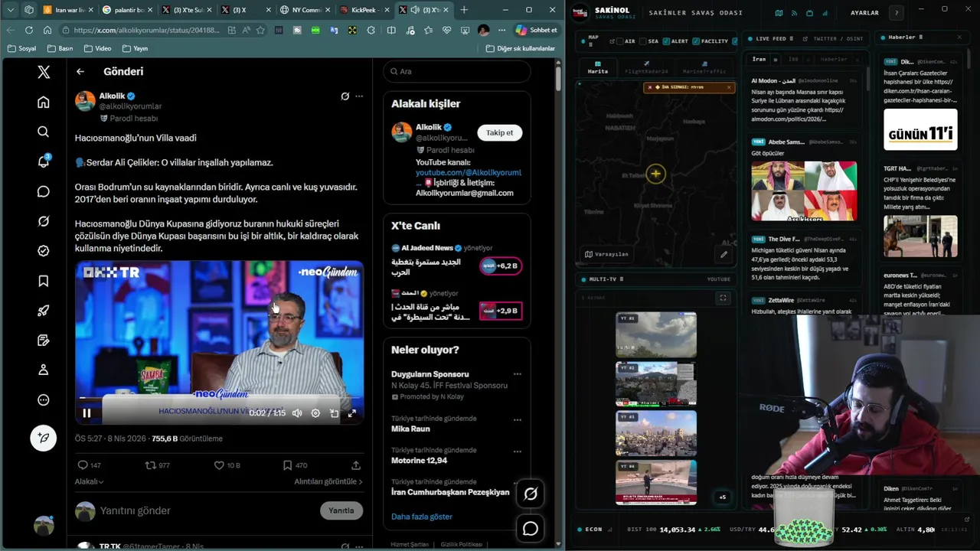The image size is (980, 551).
Task: Click the Ara search field on X
Action: click(457, 71)
